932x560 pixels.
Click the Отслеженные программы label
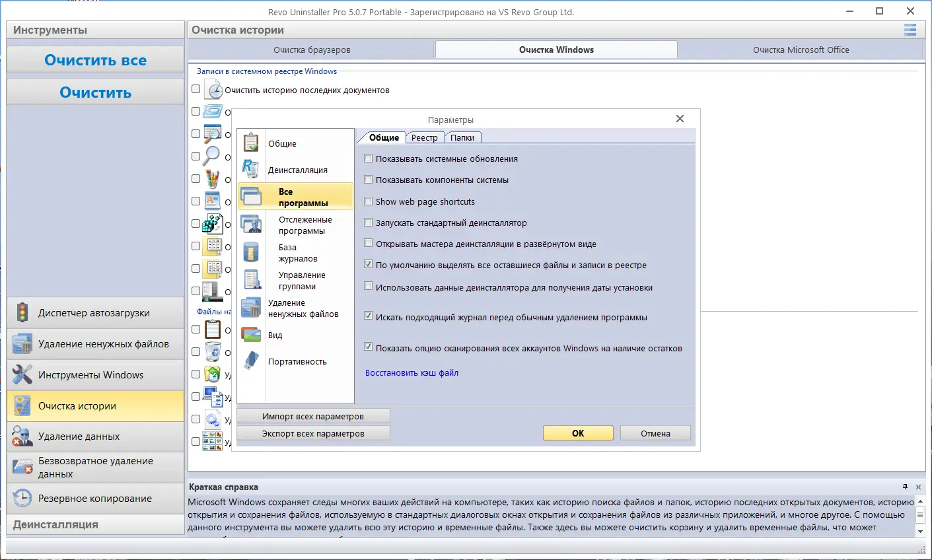(305, 225)
